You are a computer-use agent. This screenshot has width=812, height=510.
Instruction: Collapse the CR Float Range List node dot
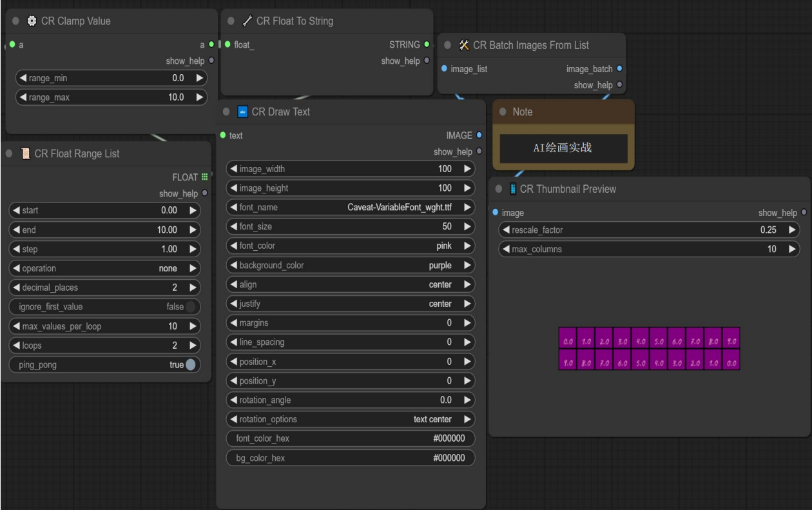[x=9, y=154]
